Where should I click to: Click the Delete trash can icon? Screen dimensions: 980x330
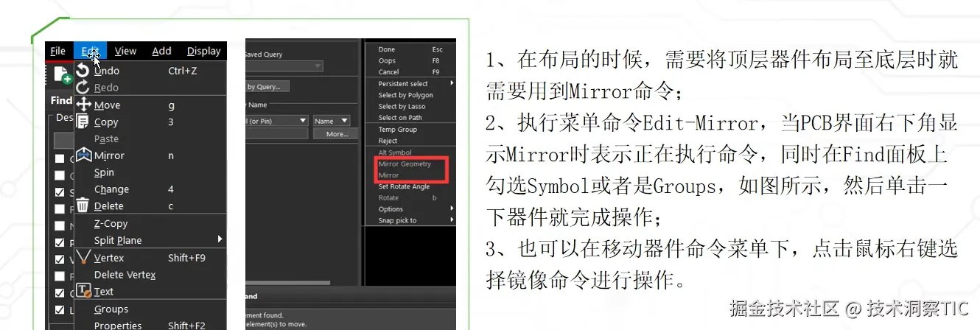pos(83,206)
